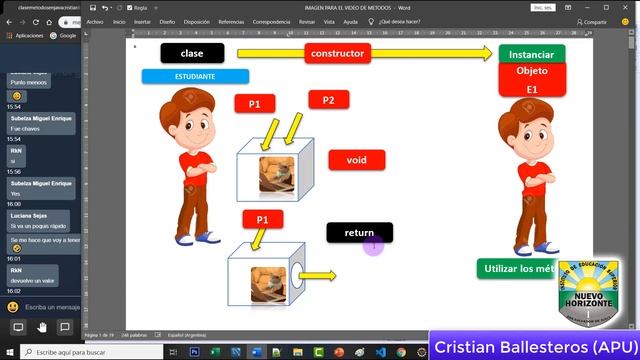Click the Escriba un mensaje chat field

click(x=52, y=307)
